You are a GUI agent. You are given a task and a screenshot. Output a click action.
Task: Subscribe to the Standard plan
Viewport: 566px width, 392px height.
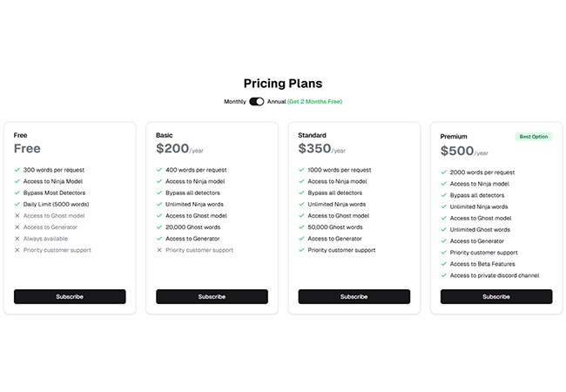354,296
